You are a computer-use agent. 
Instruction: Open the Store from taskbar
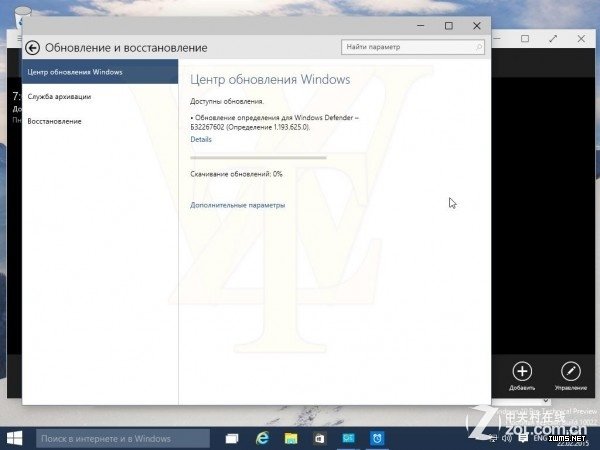[x=319, y=439]
